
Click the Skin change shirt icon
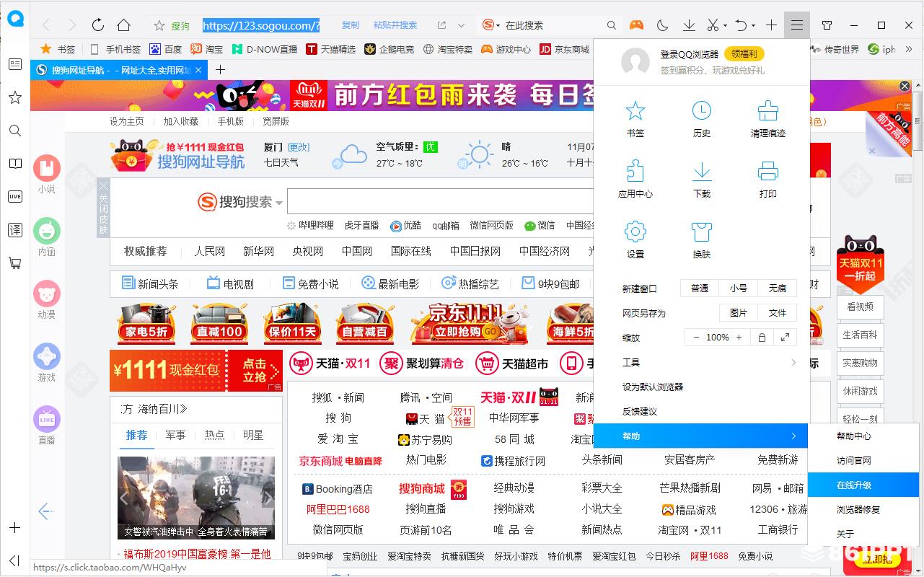click(701, 232)
